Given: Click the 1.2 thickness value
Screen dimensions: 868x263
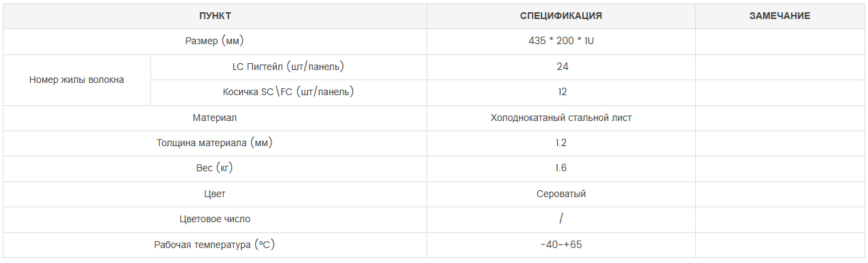Looking at the screenshot, I should point(561,143).
